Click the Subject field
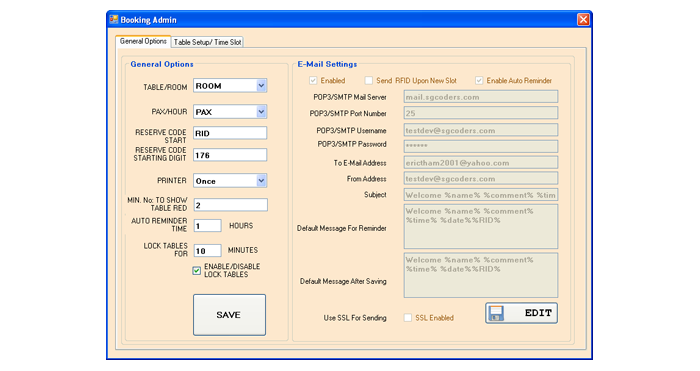Screen dimensions: 700x371 (x=481, y=195)
